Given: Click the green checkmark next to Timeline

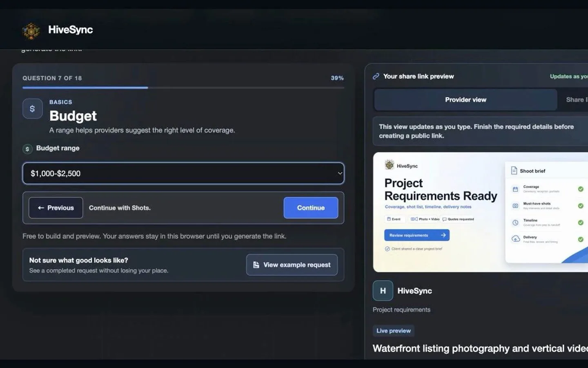Looking at the screenshot, I should point(581,222).
